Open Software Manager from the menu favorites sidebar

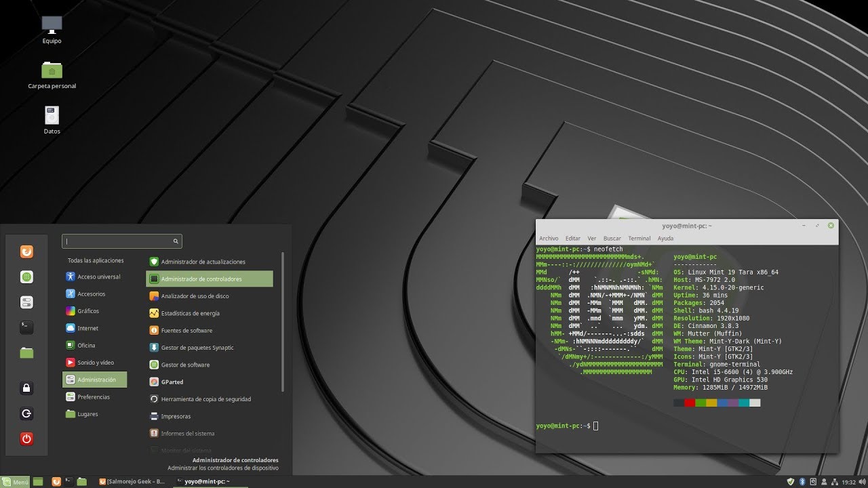point(26,277)
